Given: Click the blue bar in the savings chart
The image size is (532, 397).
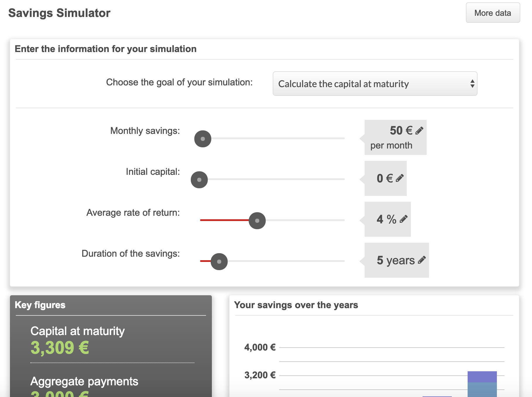Looking at the screenshot, I should click(x=482, y=386).
